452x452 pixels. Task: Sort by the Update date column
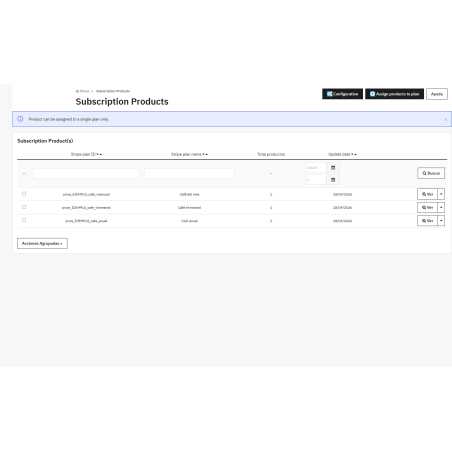[342, 154]
